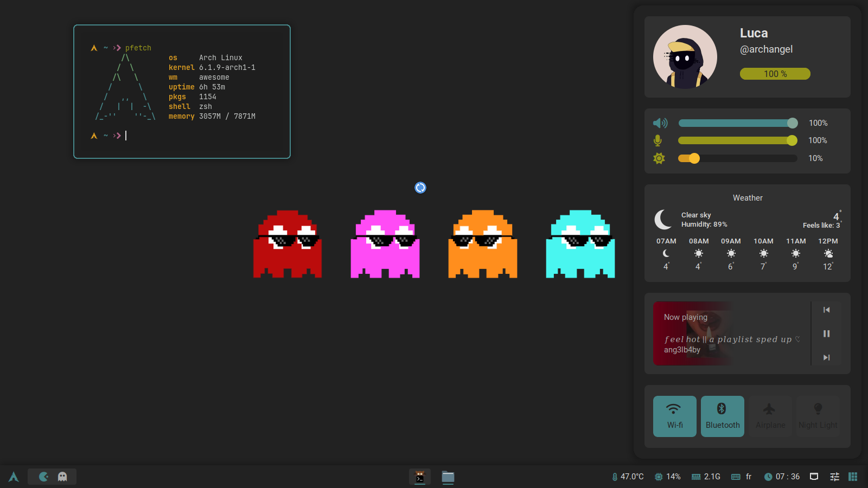Enable Night Light

click(x=818, y=416)
